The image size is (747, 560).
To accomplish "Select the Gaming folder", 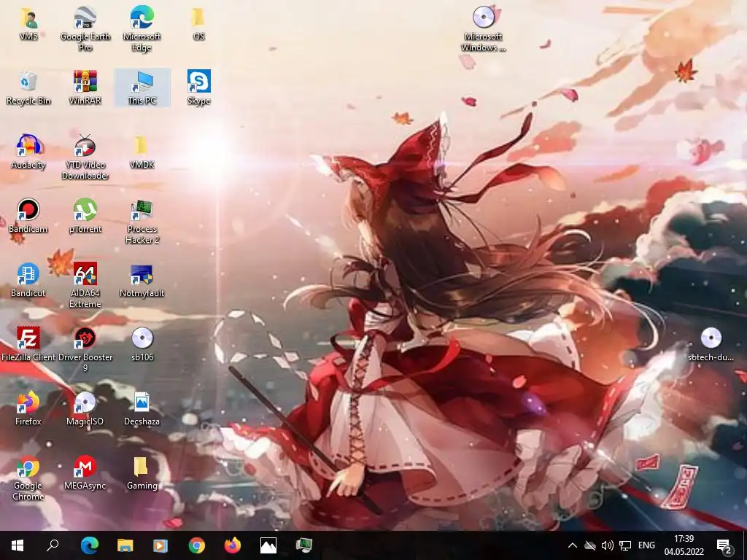I will tap(142, 473).
